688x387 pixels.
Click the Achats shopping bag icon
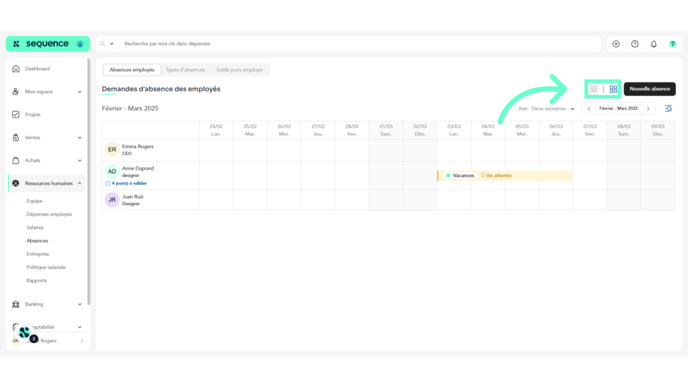pyautogui.click(x=16, y=160)
